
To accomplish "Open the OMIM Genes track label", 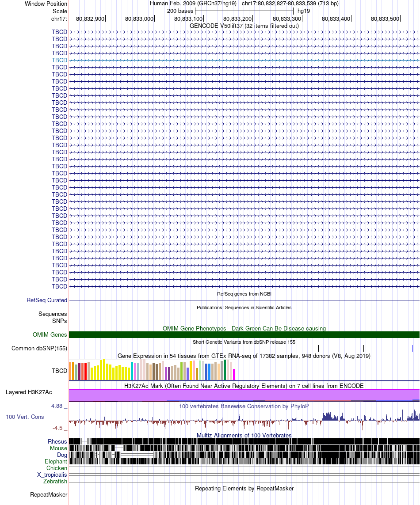I will (x=50, y=334).
